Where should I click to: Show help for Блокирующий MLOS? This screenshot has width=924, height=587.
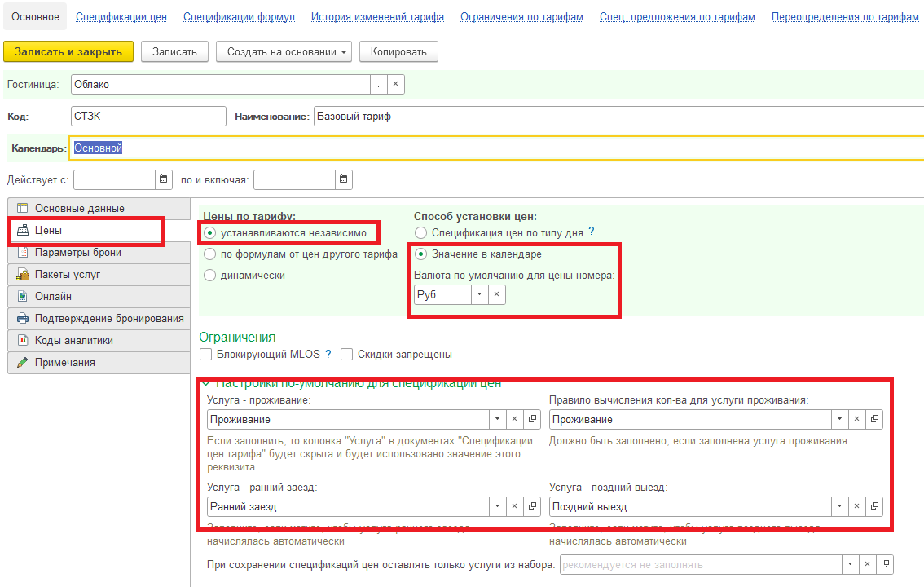[x=328, y=354]
